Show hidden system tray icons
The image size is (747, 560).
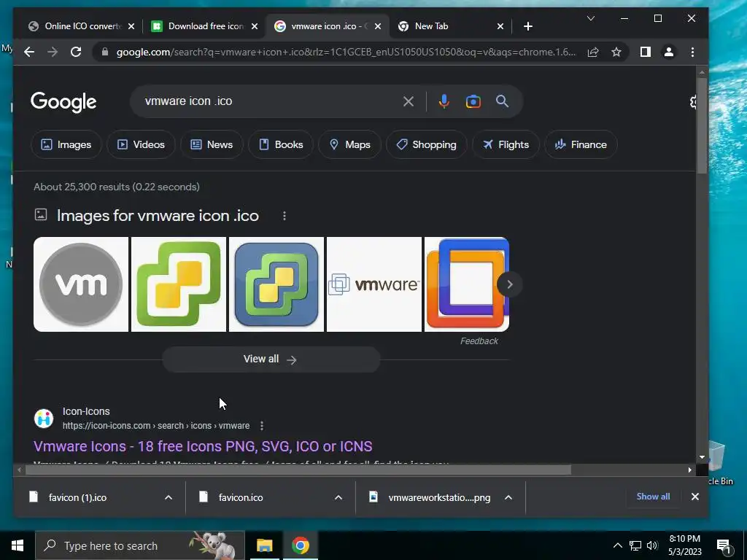coord(617,545)
